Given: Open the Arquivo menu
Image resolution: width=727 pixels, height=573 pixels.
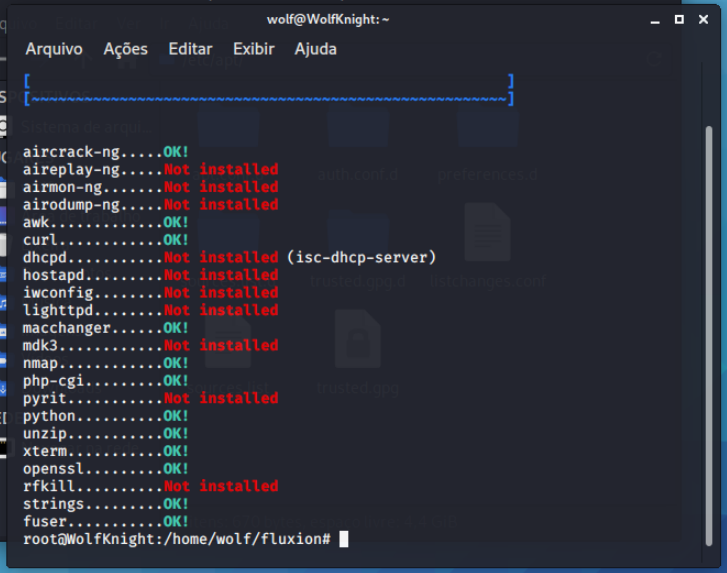Looking at the screenshot, I should (54, 49).
